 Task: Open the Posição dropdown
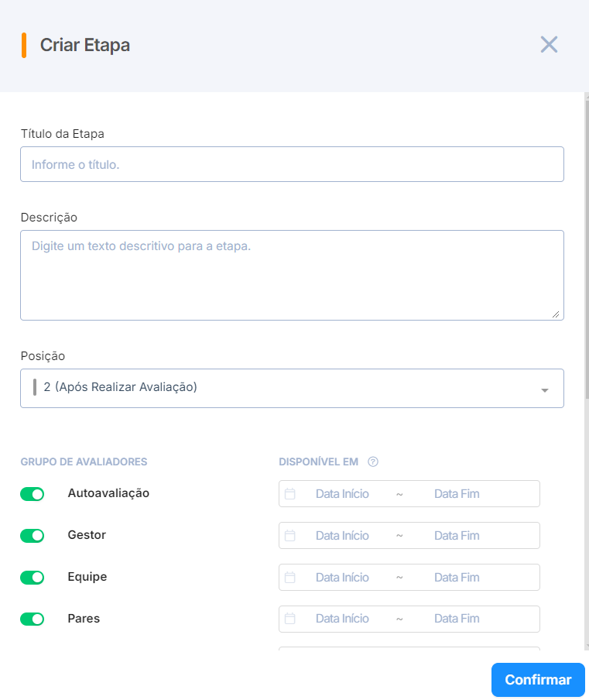(x=286, y=388)
